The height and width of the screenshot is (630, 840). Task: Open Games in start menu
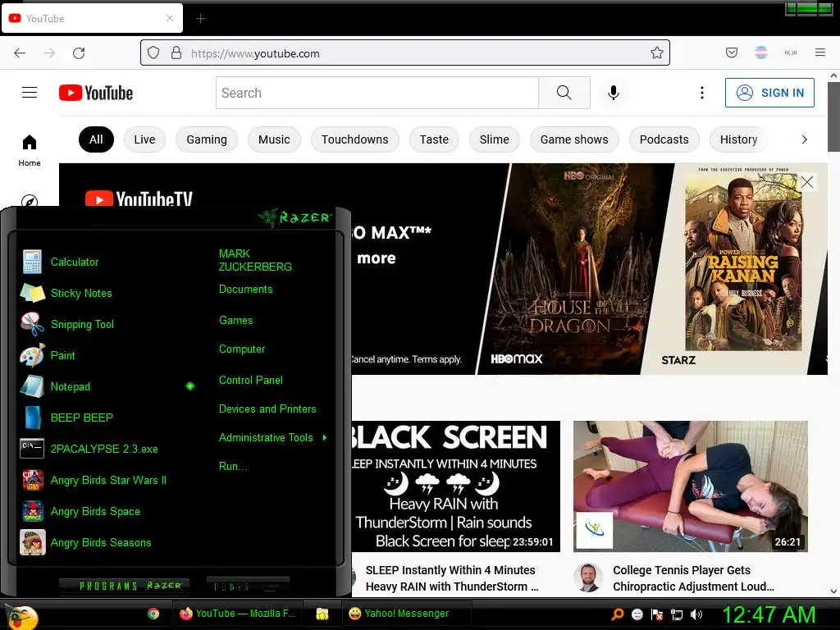(x=235, y=321)
